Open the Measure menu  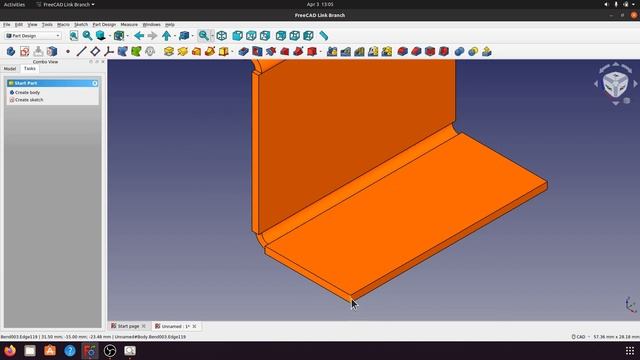pos(129,24)
